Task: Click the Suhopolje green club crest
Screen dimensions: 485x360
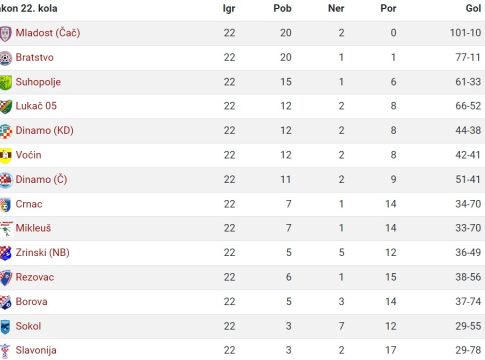Action: coord(5,83)
